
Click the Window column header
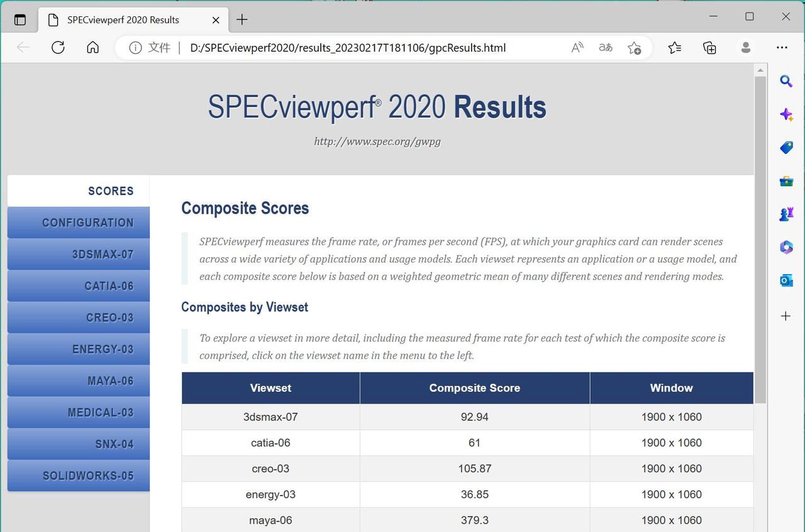672,388
